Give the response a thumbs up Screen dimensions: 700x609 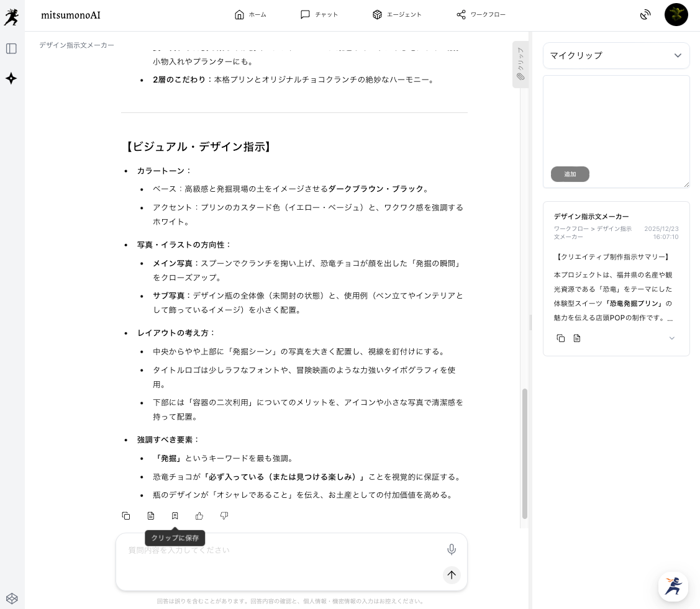click(199, 516)
